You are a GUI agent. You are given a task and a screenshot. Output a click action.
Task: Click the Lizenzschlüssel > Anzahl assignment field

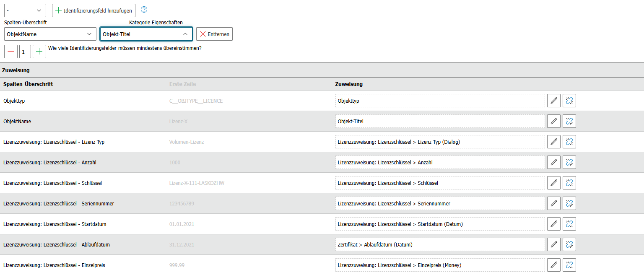click(x=440, y=162)
